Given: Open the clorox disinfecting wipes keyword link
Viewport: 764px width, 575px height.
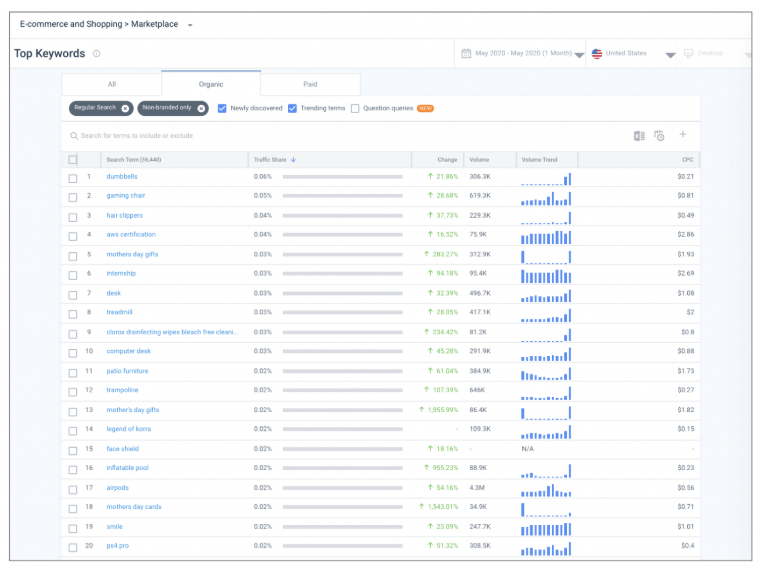Looking at the screenshot, I should click(x=172, y=332).
